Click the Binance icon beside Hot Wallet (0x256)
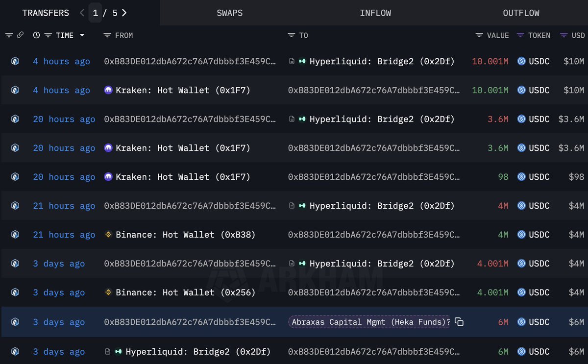 [108, 292]
